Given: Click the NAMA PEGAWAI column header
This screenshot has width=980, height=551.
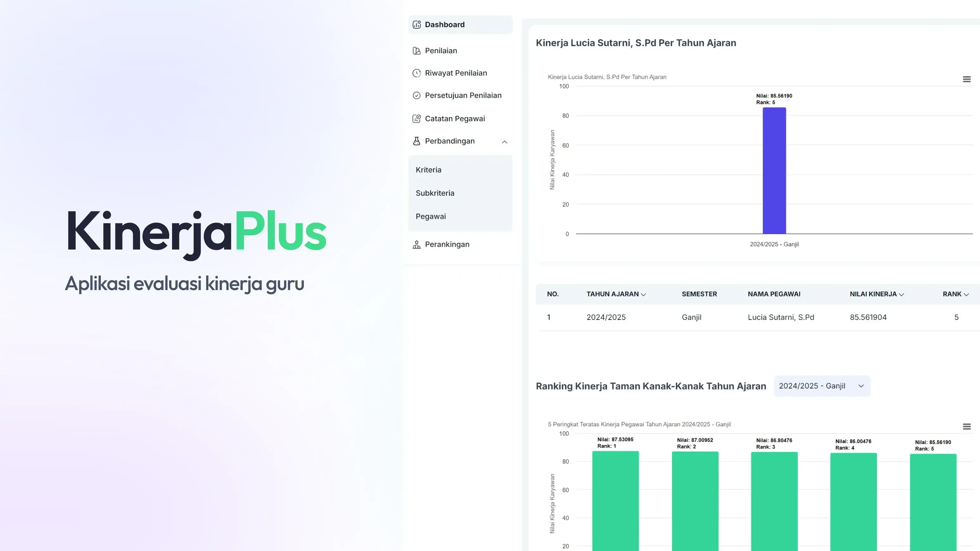Looking at the screenshot, I should [774, 294].
